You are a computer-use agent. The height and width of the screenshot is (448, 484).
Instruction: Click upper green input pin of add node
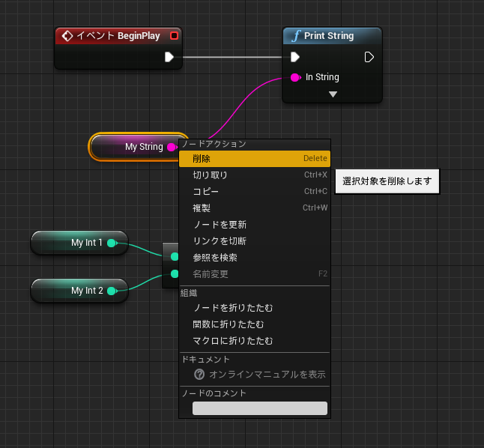175,256
